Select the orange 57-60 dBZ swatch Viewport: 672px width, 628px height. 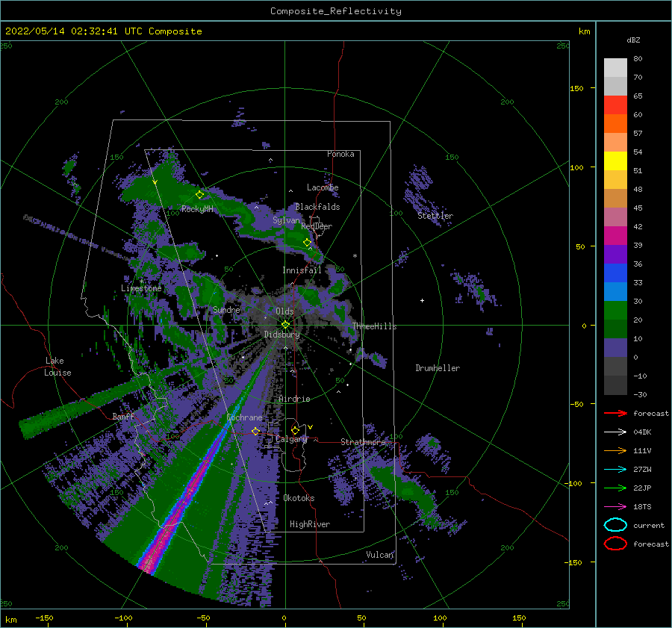coord(615,124)
